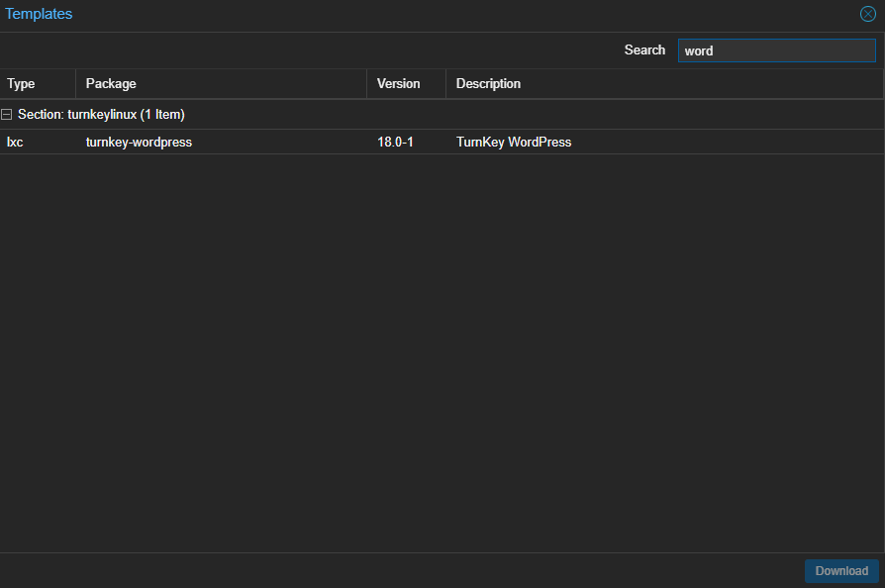Viewport: 885px width, 588px height.
Task: Collapse the turnkeylinux section minus icon
Action: point(7,115)
